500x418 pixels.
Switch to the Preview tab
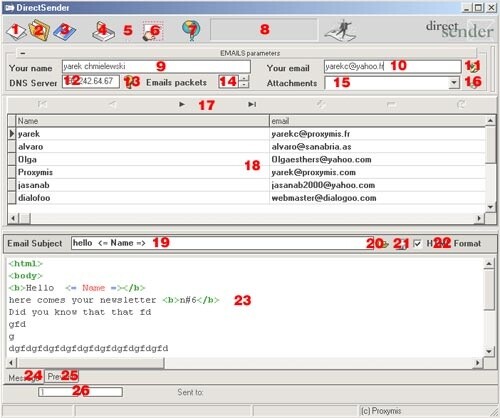point(62,377)
